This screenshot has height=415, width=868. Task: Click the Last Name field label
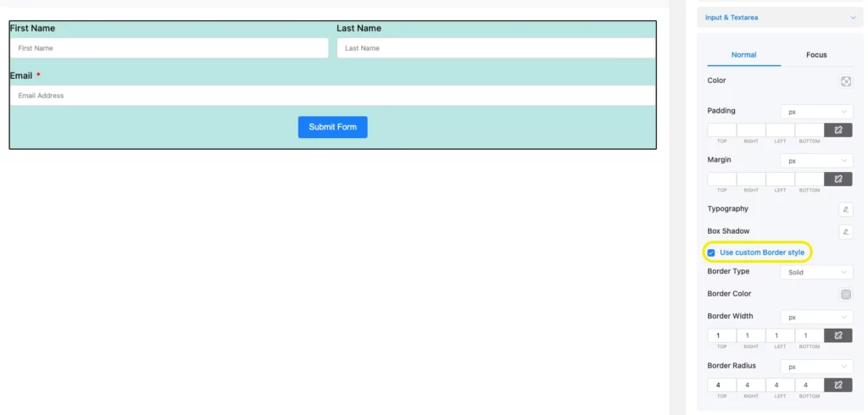pyautogui.click(x=359, y=28)
